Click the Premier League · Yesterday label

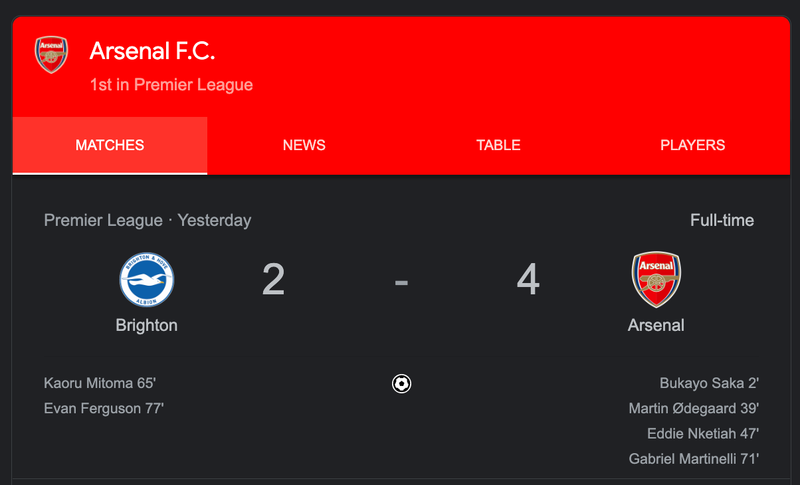coord(147,220)
